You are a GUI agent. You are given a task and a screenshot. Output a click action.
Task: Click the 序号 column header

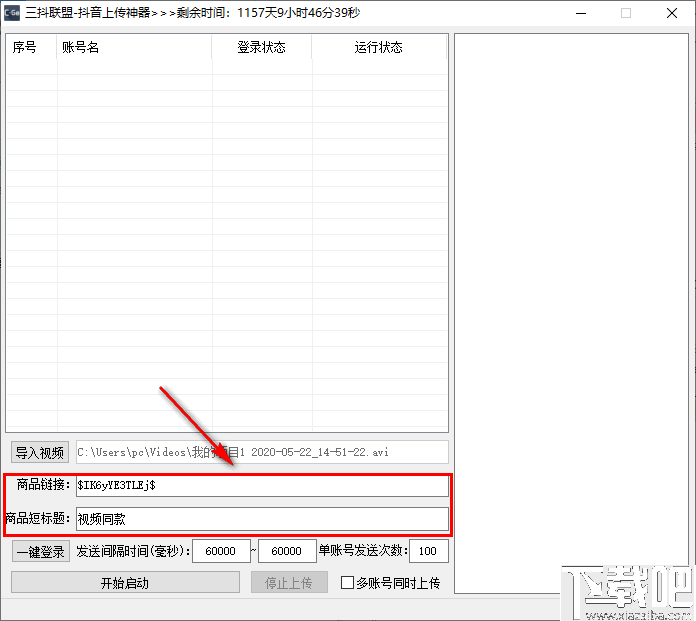point(31,47)
